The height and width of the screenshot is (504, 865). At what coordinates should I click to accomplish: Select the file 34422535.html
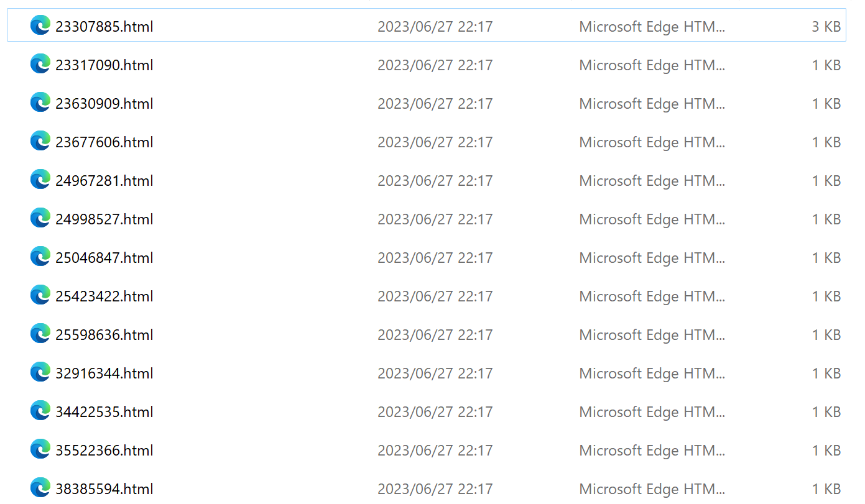pos(104,410)
